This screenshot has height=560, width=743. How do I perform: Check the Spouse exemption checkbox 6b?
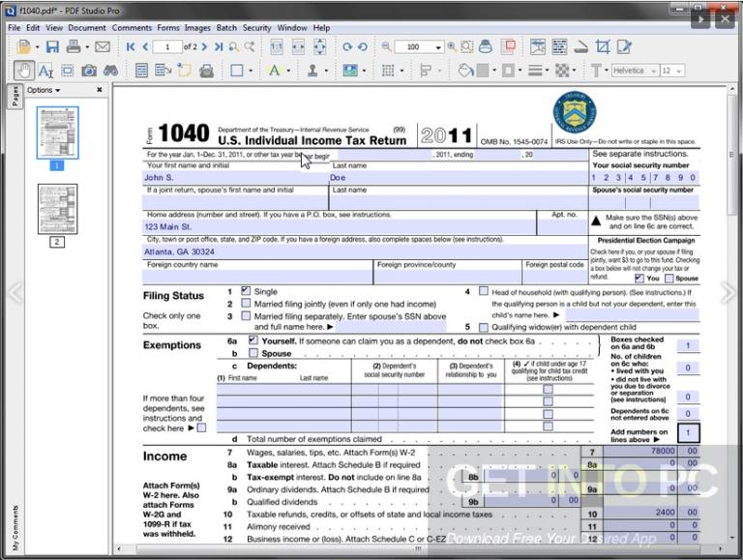pos(253,353)
